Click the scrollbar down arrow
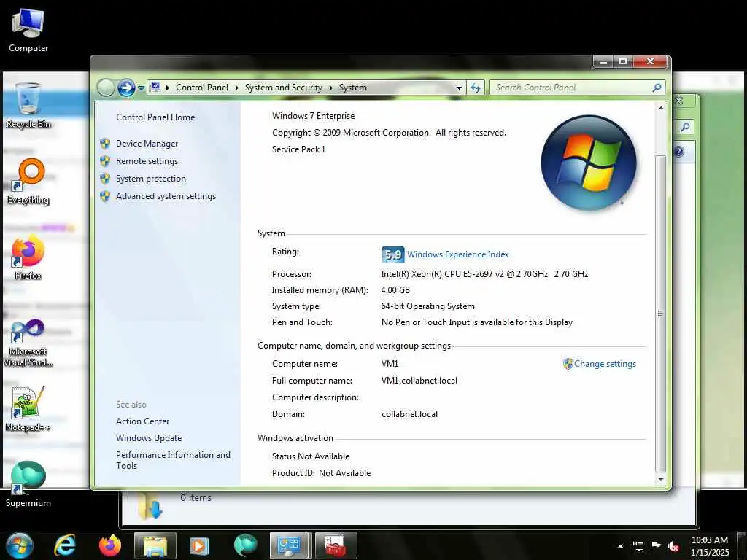 (660, 480)
